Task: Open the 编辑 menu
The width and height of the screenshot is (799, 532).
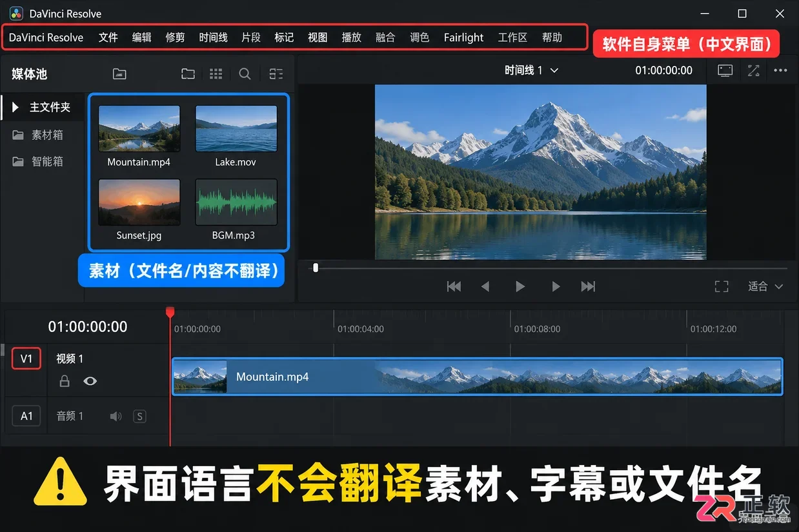Action: coord(142,37)
